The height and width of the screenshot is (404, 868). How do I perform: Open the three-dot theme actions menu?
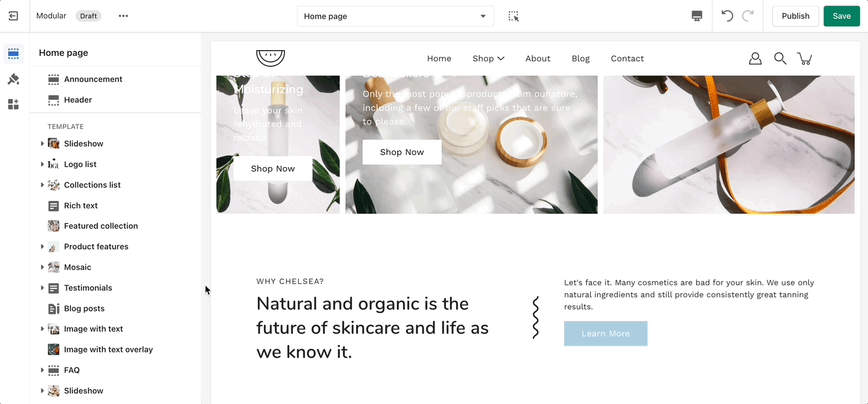[x=123, y=16]
